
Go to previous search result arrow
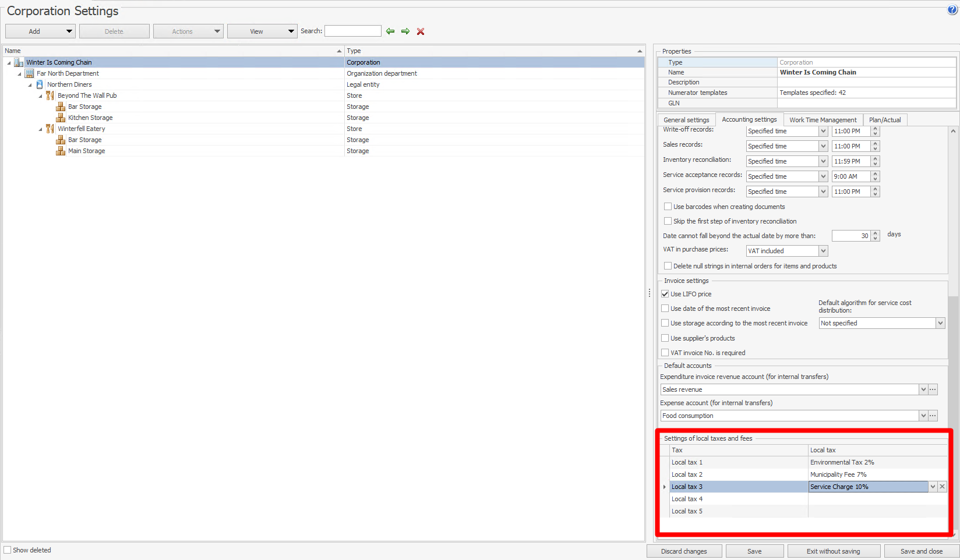click(390, 31)
